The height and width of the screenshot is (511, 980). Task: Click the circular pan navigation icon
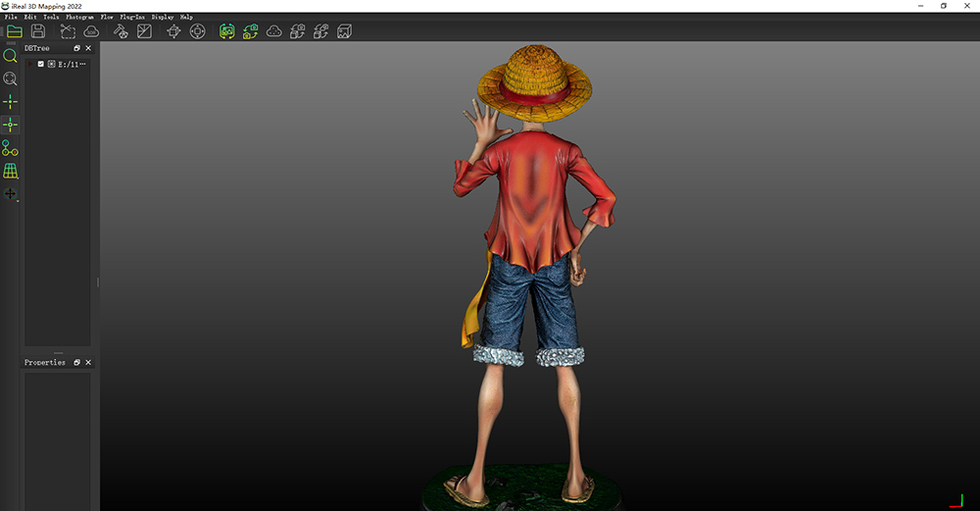pyautogui.click(x=198, y=31)
